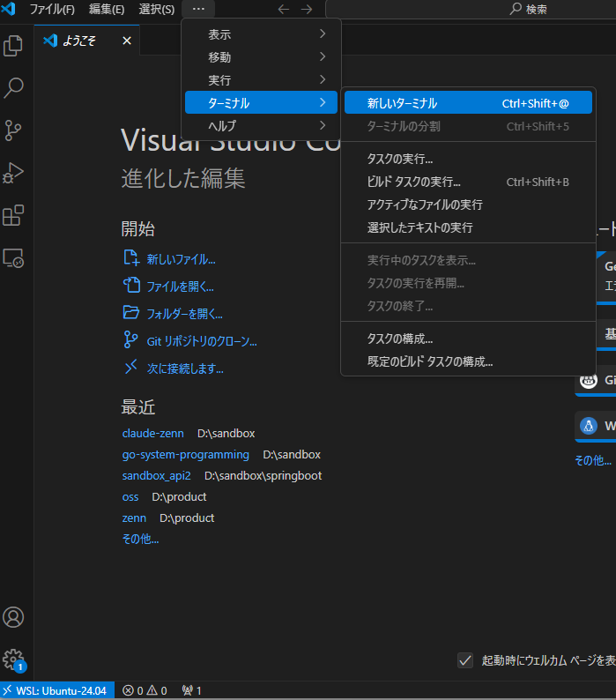This screenshot has width=616, height=700.
Task: Toggle 起動時にウェルカムページを表示 checkbox
Action: pyautogui.click(x=465, y=660)
